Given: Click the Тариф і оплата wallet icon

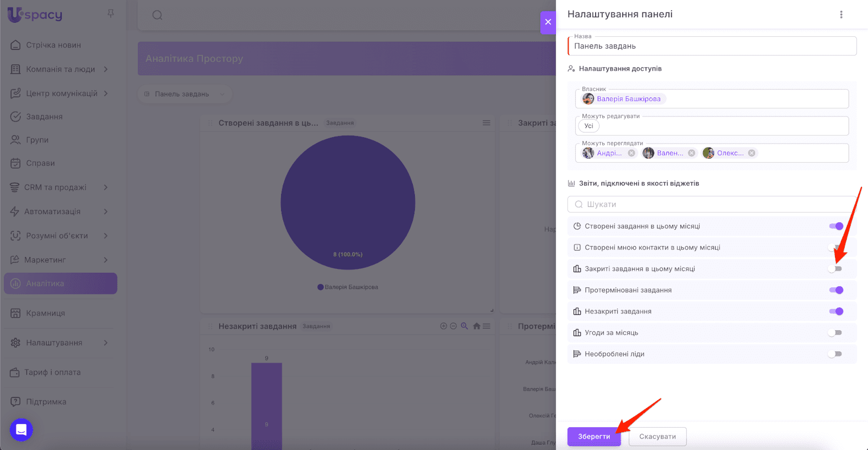Looking at the screenshot, I should point(15,372).
